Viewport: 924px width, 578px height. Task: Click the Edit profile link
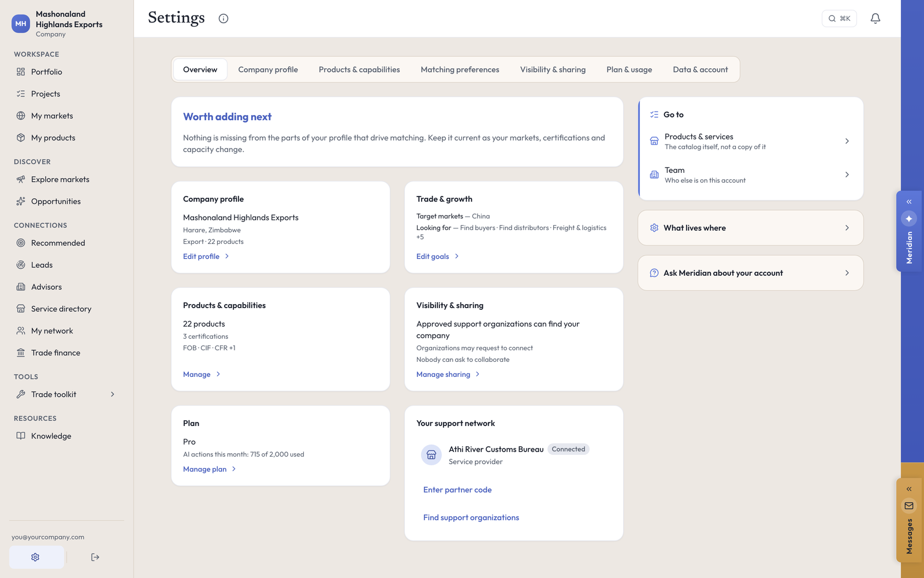coord(206,257)
